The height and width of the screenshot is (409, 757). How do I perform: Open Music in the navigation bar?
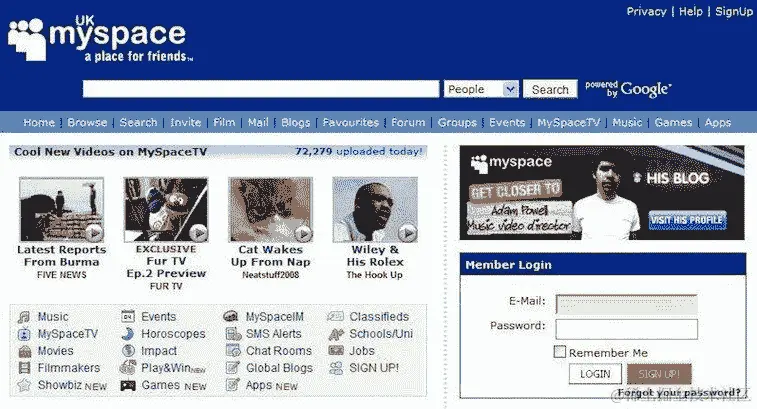tap(627, 123)
